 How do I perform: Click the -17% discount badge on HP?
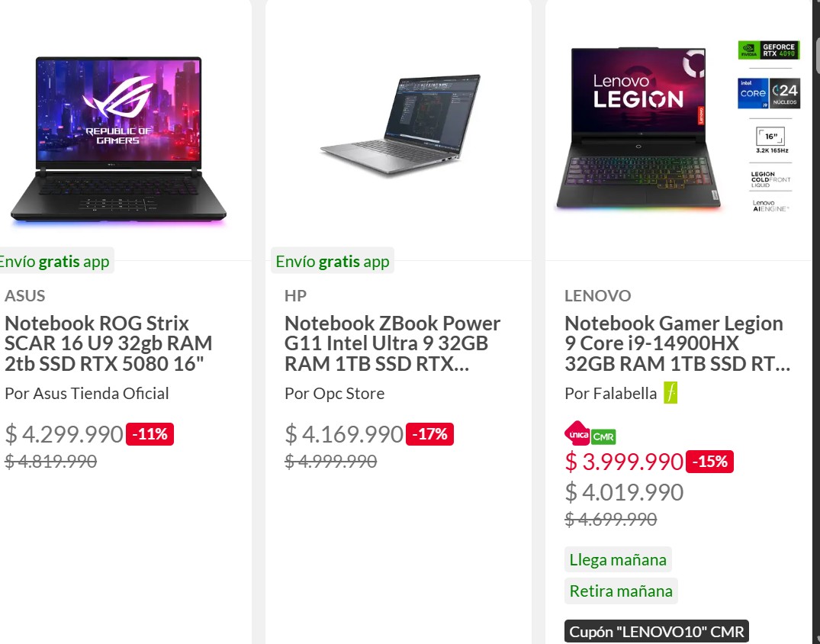430,434
